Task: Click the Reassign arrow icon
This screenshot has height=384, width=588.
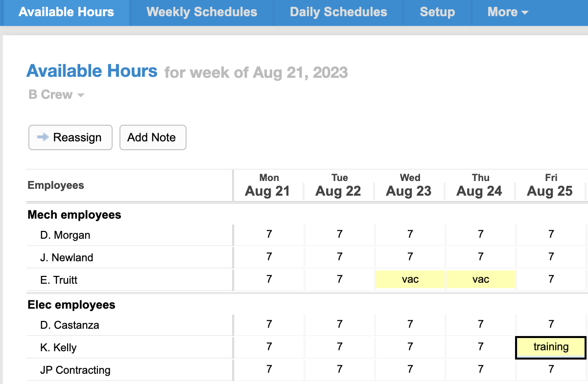Action: coord(43,137)
